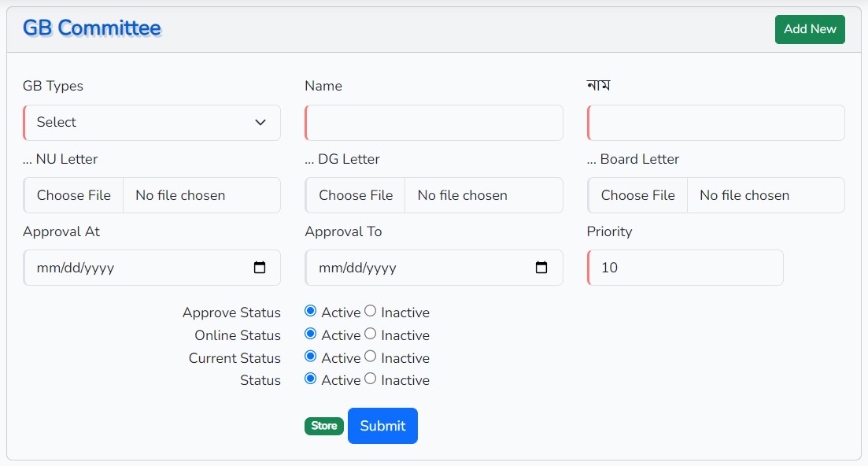
Task: Submit the GB Committee form
Action: [382, 426]
